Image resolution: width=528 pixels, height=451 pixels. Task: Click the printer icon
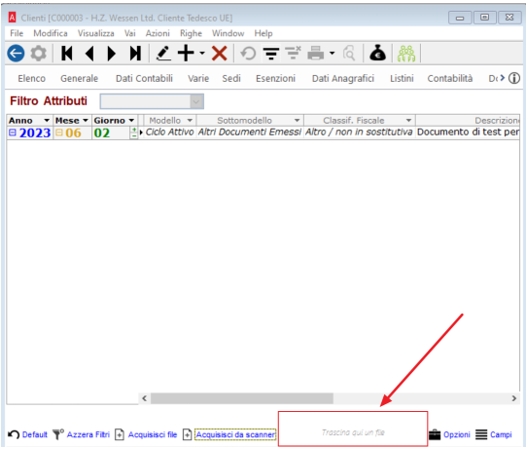(316, 53)
